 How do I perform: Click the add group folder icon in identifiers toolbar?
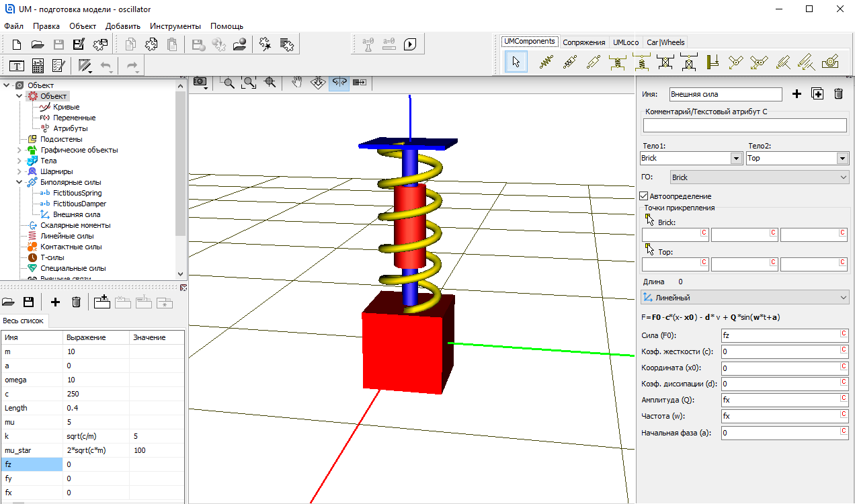tap(101, 302)
